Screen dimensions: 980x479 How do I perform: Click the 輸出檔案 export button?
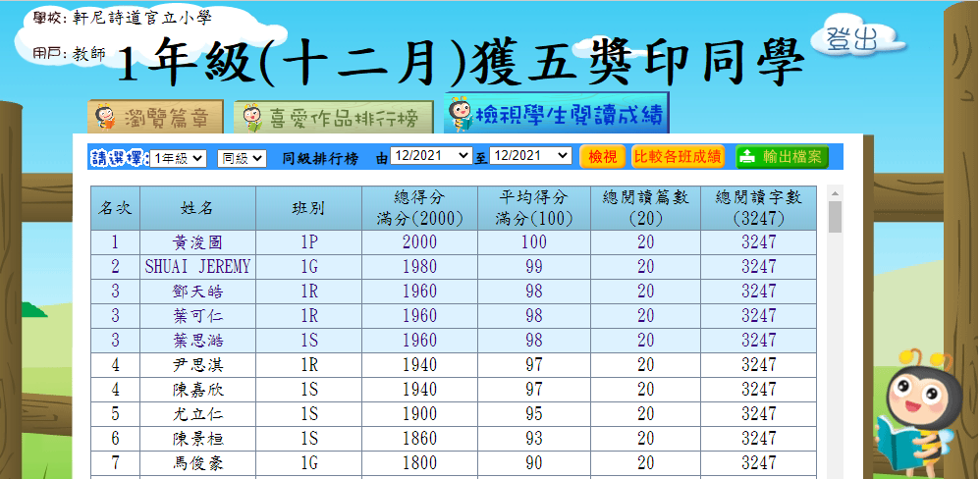click(782, 157)
